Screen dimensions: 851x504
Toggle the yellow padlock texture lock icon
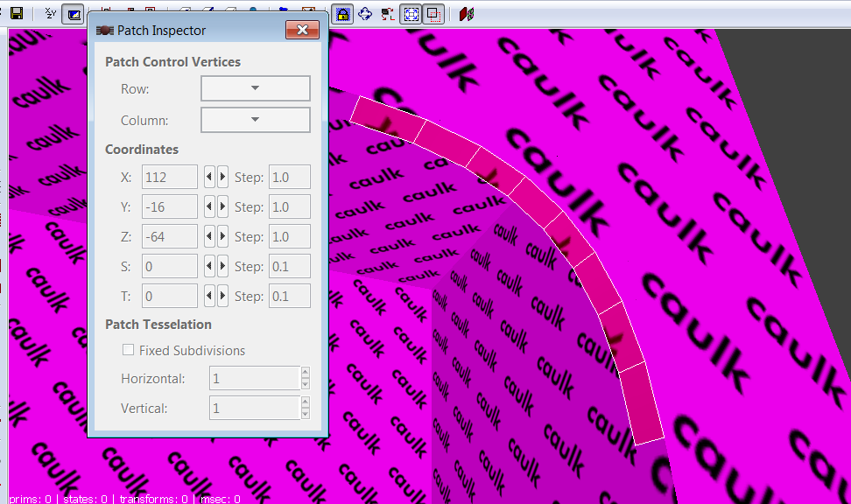point(343,14)
